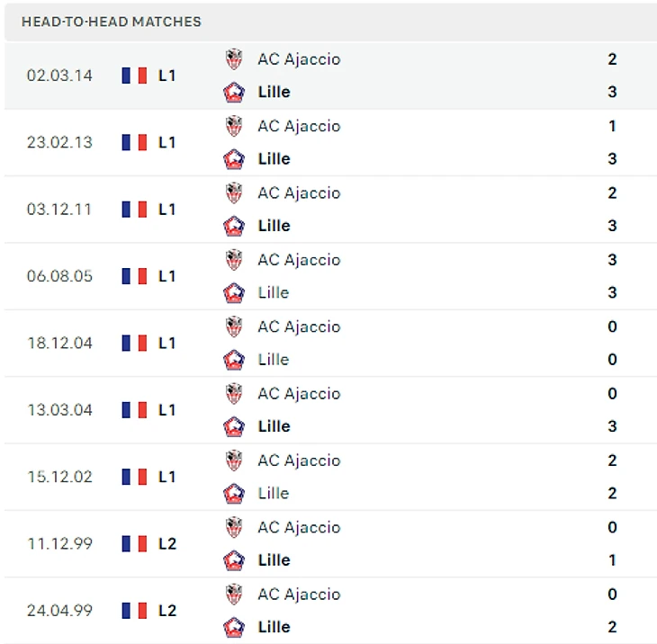Click French flag beside 18.12.04 match
Screen dimensions: 657x644
pos(134,343)
